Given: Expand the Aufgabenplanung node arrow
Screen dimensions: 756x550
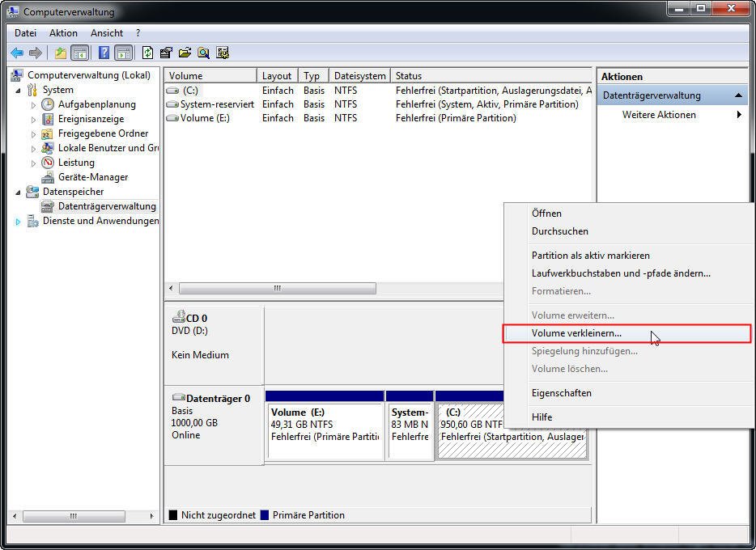Looking at the screenshot, I should (33, 104).
